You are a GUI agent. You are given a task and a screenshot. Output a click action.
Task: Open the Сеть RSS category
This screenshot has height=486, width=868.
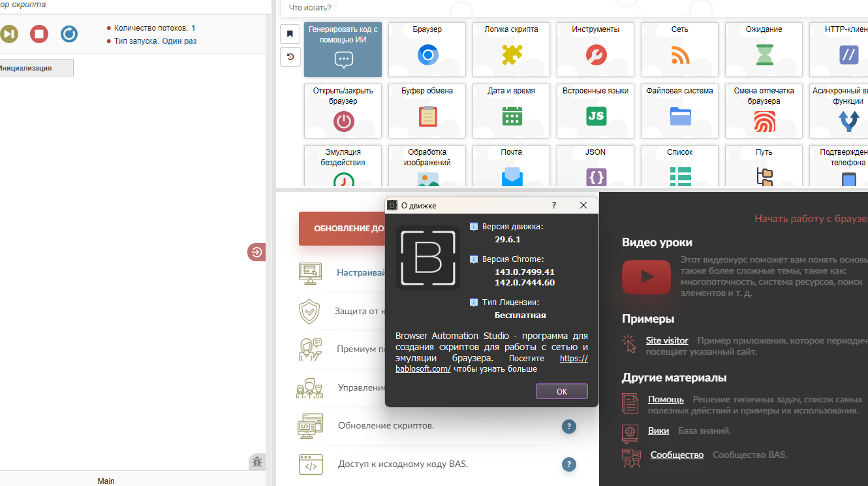click(679, 50)
